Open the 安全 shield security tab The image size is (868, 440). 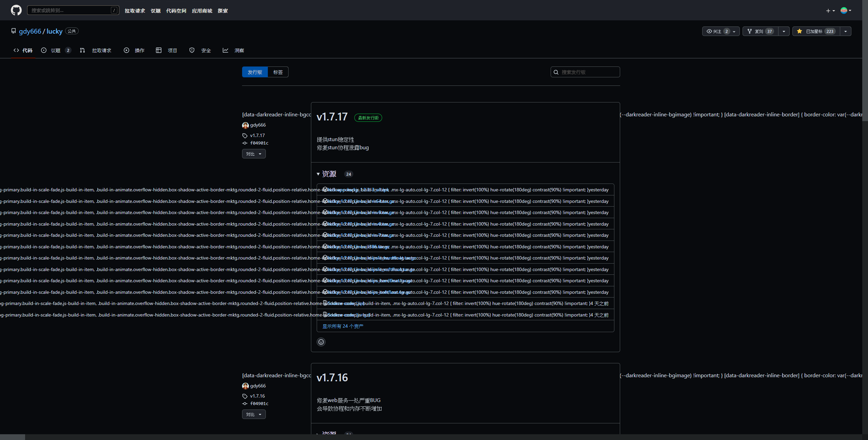[201, 50]
